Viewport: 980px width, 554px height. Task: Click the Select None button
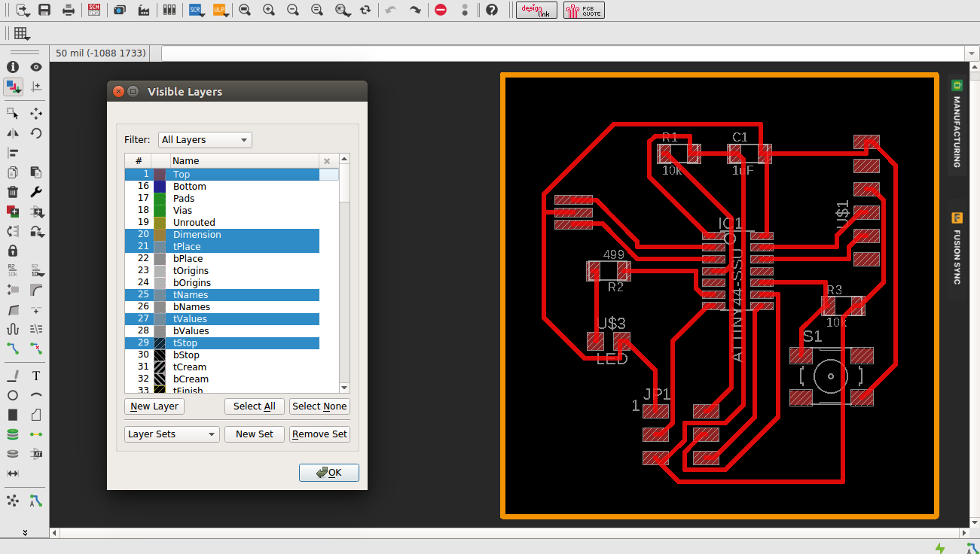click(x=319, y=406)
